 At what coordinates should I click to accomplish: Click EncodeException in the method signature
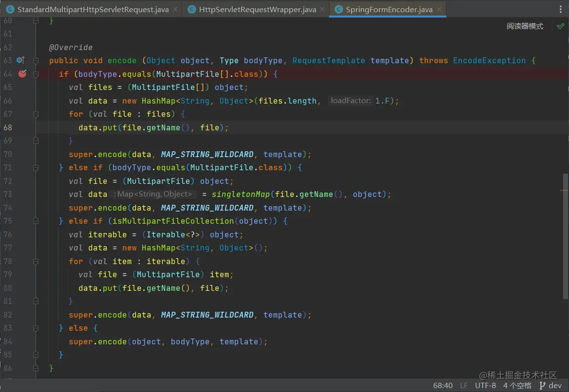click(489, 61)
